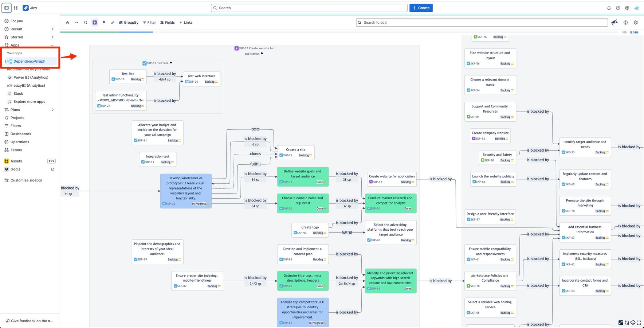Select the hierarchy layout icon in graph toolbar
Image resolution: width=644 pixels, height=328 pixels.
tap(67, 23)
